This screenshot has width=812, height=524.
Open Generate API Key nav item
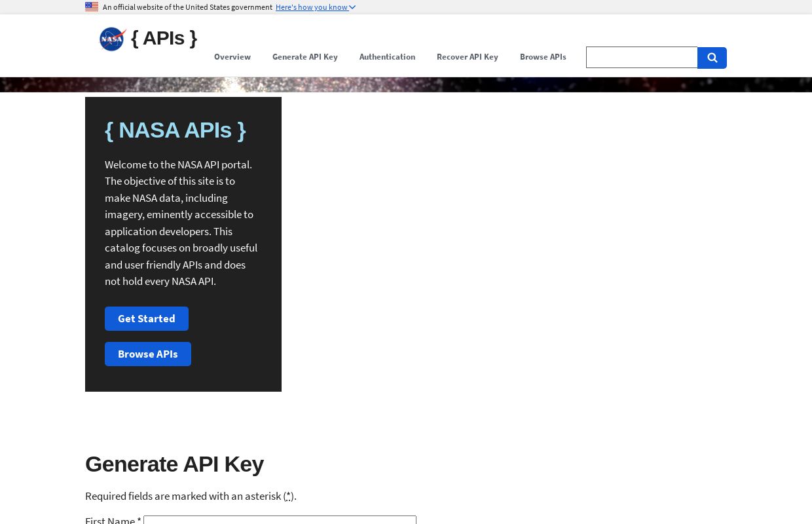click(305, 57)
